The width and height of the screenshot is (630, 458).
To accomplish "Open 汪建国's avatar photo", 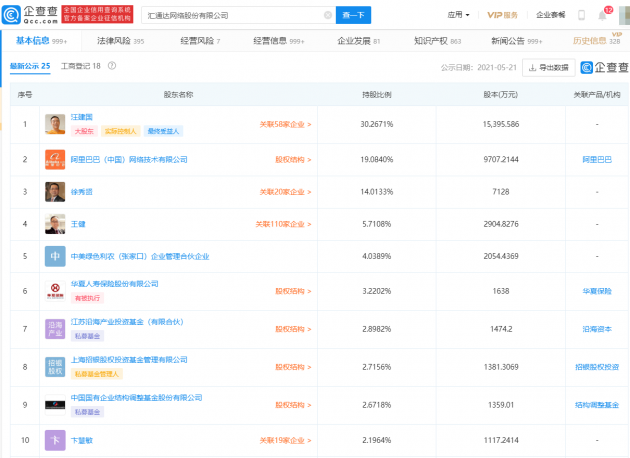I will (55, 124).
